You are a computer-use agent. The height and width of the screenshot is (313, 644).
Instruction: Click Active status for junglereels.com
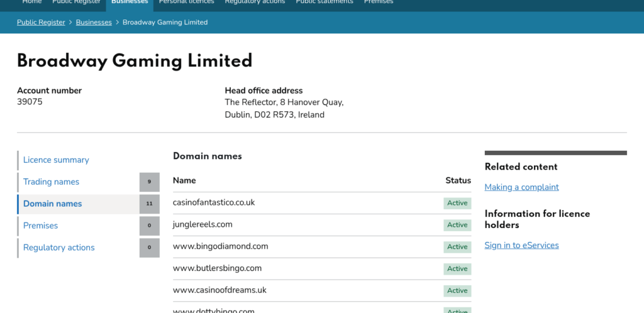[457, 225]
